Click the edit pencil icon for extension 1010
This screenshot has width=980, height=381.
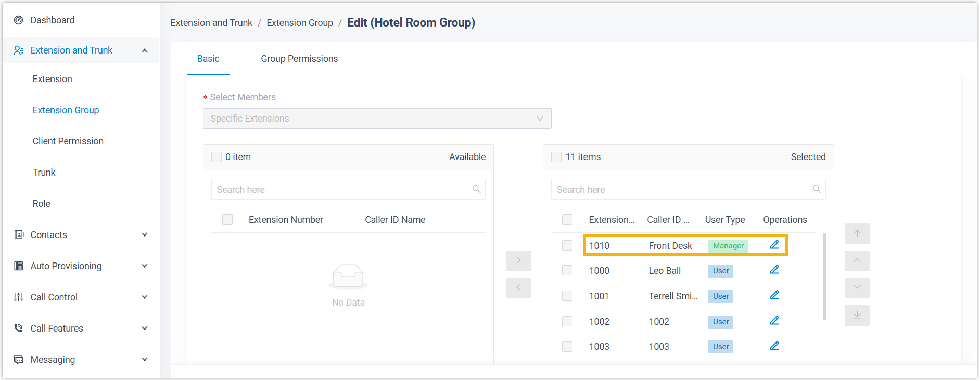774,245
